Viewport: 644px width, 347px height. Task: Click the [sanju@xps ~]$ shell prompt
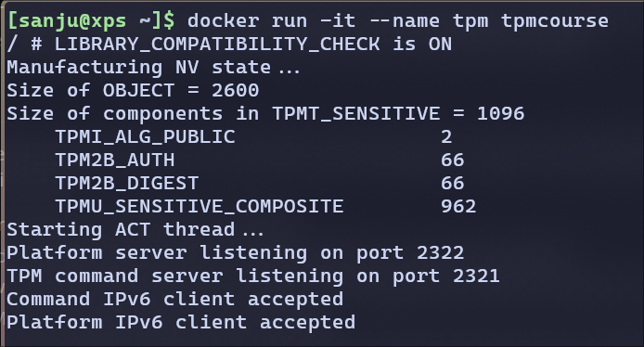[91, 21]
